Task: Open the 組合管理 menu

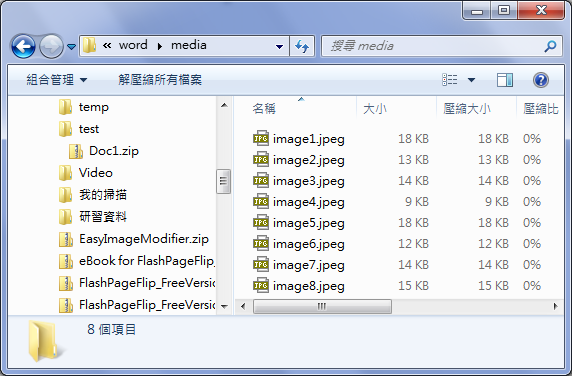Action: pos(57,80)
